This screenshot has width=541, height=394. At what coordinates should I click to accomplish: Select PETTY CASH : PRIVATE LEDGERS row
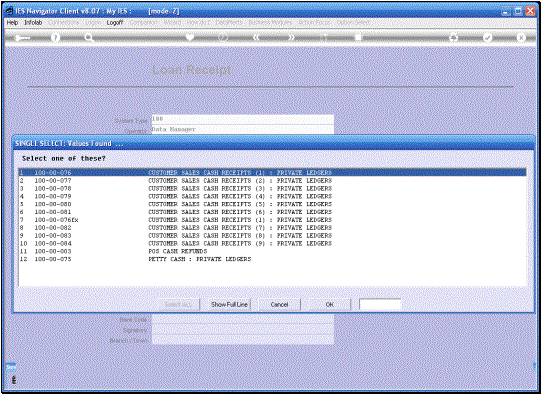pyautogui.click(x=272, y=259)
